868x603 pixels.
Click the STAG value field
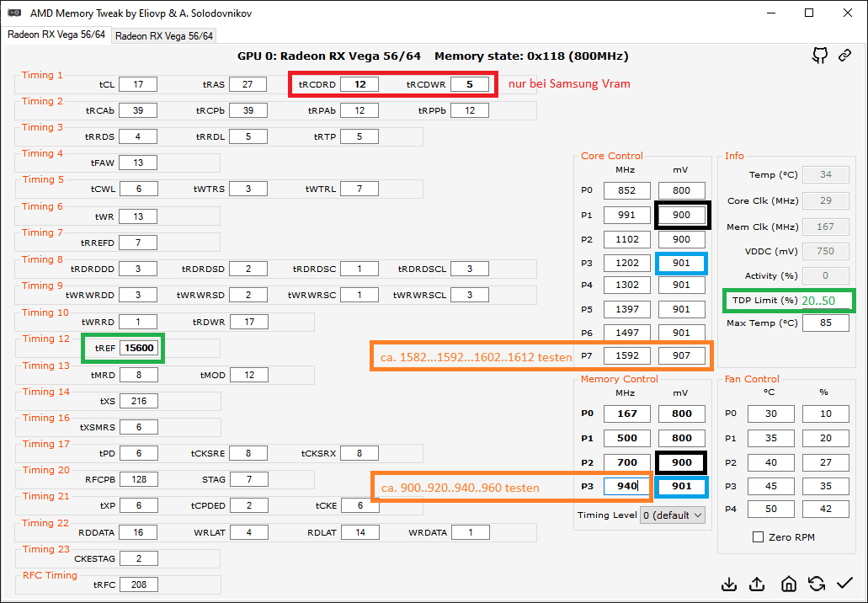pyautogui.click(x=249, y=479)
